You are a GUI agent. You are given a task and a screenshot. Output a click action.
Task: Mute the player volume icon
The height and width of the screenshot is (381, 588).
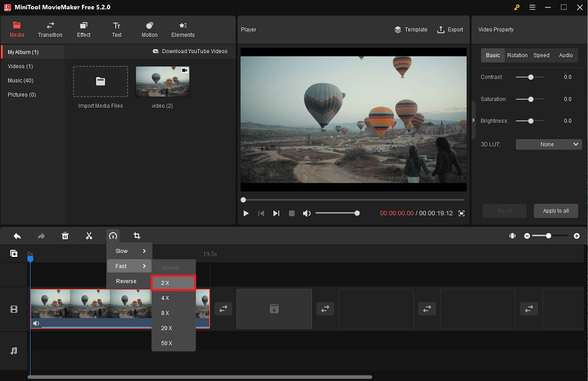click(307, 213)
